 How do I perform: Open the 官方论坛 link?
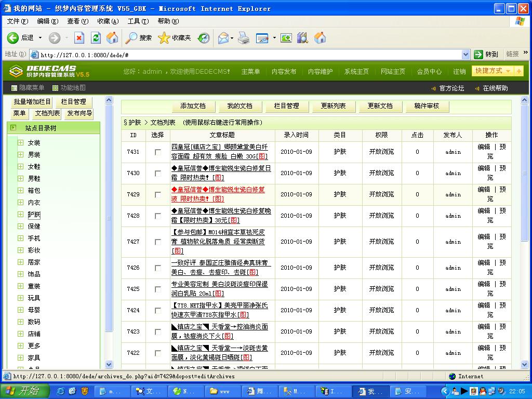pos(451,88)
